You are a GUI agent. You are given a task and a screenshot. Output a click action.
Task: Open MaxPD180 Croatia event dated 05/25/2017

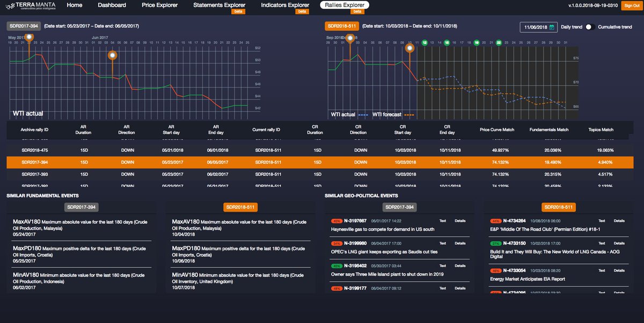81,255
